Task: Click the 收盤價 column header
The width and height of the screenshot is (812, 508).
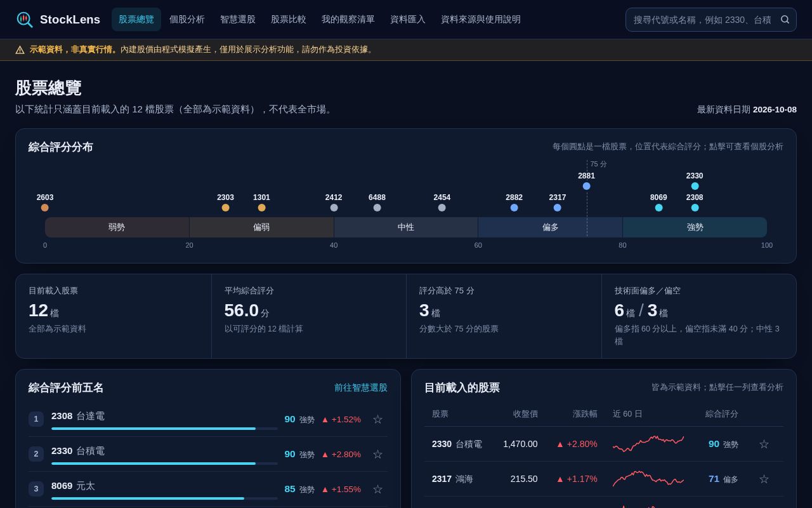Action: (x=525, y=414)
